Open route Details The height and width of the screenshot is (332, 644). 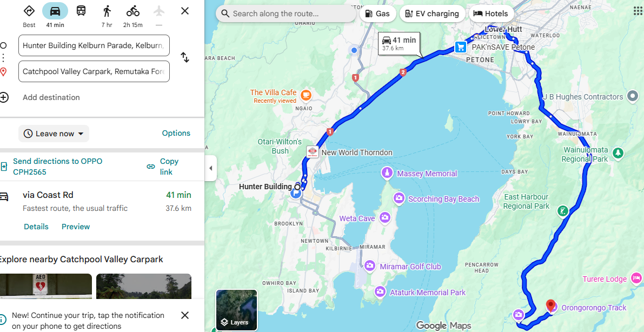point(36,227)
